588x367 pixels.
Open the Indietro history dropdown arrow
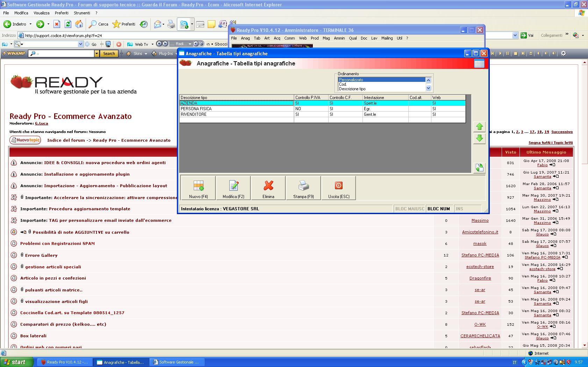pyautogui.click(x=30, y=24)
